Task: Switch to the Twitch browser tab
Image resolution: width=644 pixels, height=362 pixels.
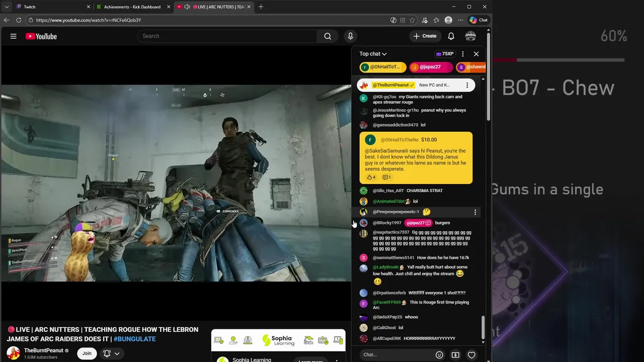Action: [52, 7]
